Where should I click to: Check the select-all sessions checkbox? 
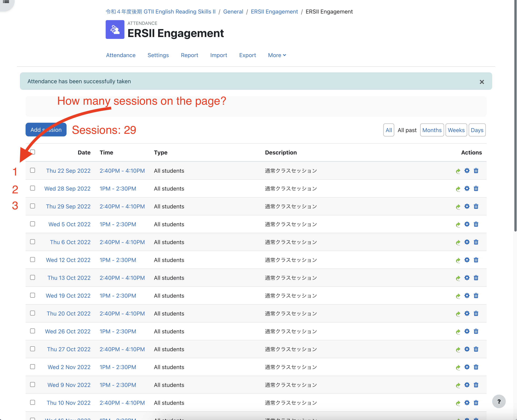point(33,152)
